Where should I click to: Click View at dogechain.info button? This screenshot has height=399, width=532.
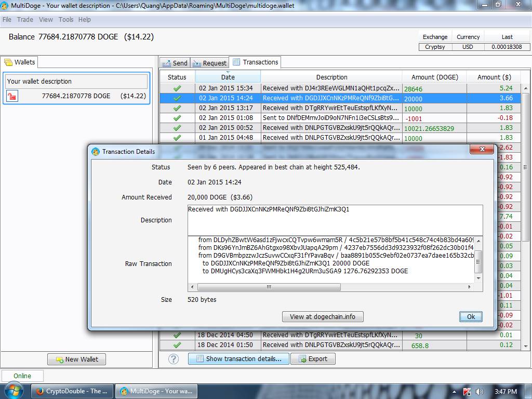323,316
